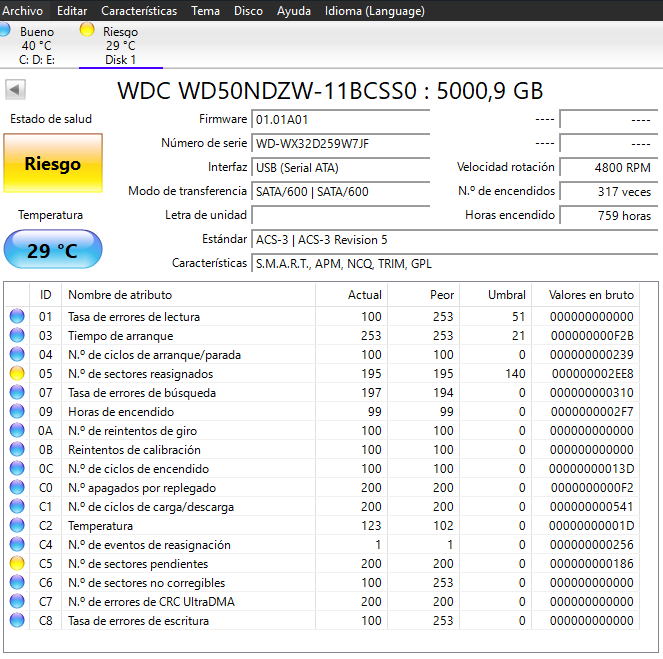Click the blue icon for sectores no corregibles
This screenshot has width=663, height=659.
(x=17, y=582)
